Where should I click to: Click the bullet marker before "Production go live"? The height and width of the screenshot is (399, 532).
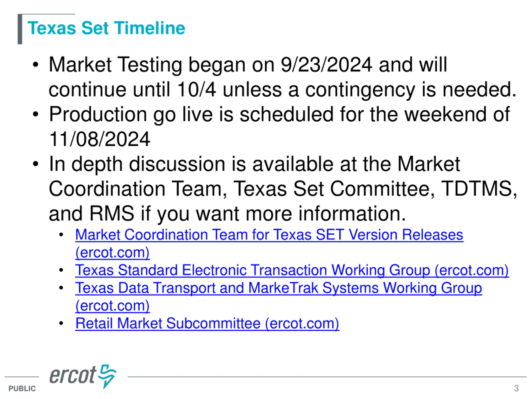tap(36, 114)
